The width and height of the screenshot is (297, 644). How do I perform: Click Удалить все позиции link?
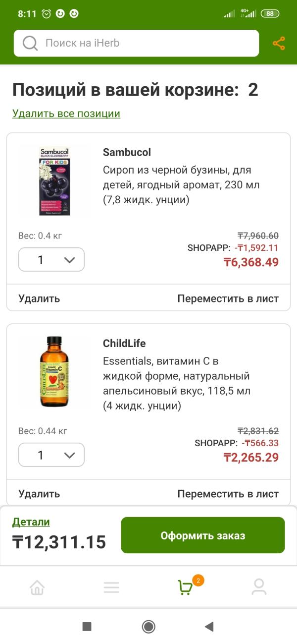click(66, 114)
